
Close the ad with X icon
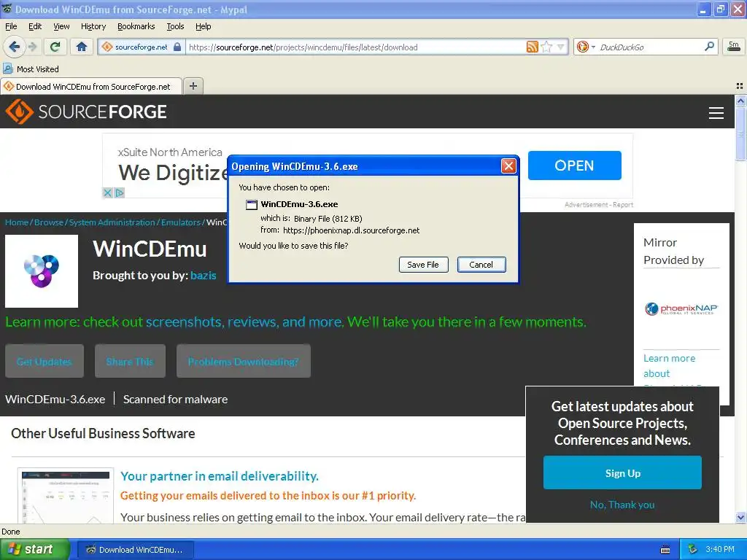point(108,192)
